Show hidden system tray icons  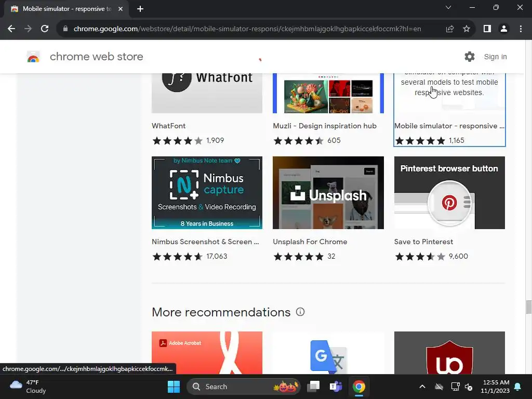(x=422, y=387)
